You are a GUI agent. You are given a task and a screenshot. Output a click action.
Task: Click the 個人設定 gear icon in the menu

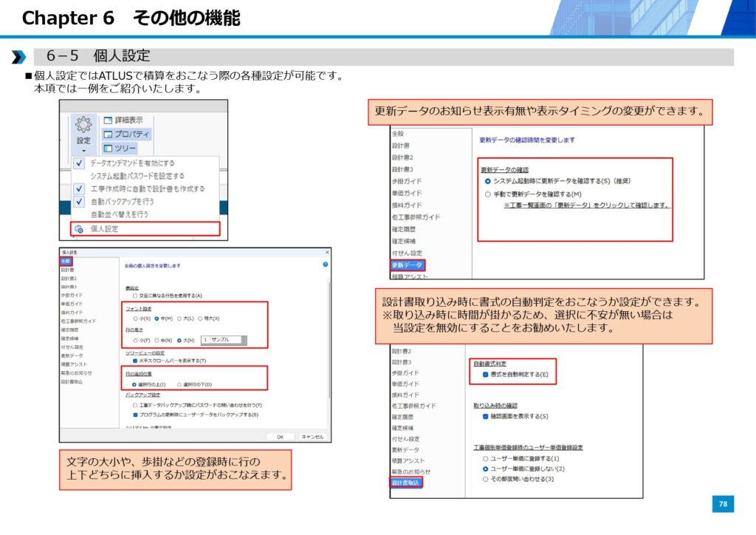(80, 229)
